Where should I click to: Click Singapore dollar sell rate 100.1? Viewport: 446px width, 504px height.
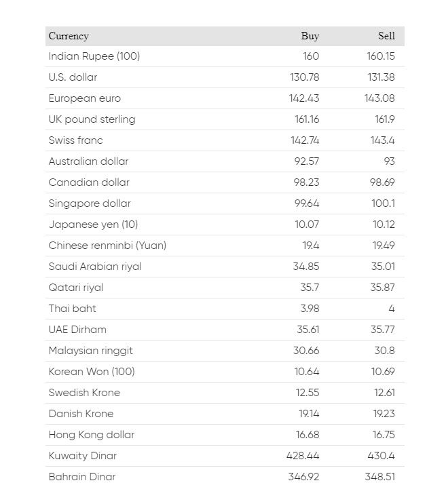pos(383,203)
